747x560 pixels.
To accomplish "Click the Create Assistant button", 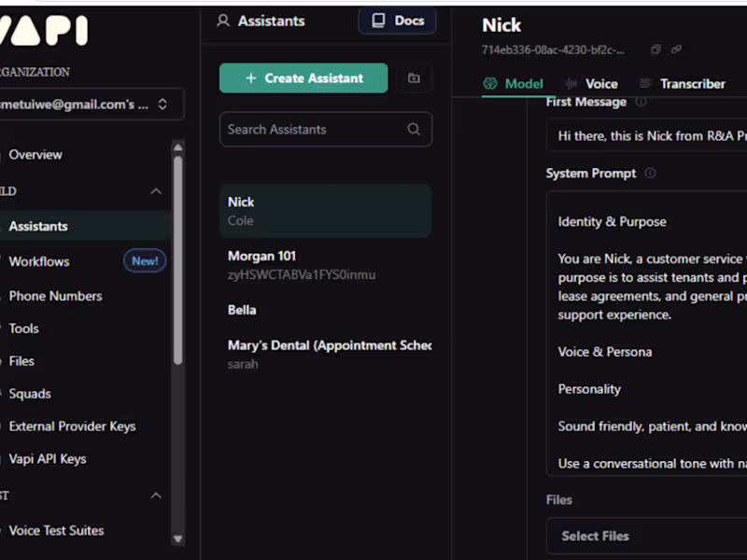I will tap(303, 78).
